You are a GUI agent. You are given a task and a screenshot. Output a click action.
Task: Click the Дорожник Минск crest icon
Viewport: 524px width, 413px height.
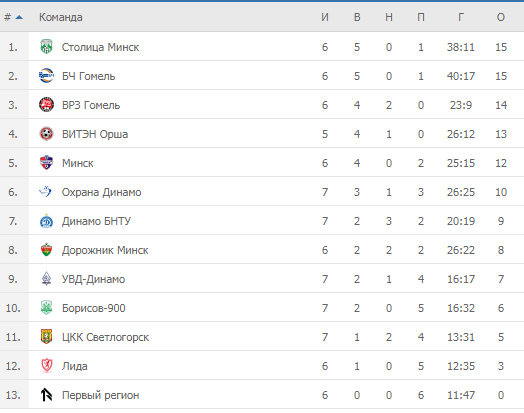(x=46, y=250)
